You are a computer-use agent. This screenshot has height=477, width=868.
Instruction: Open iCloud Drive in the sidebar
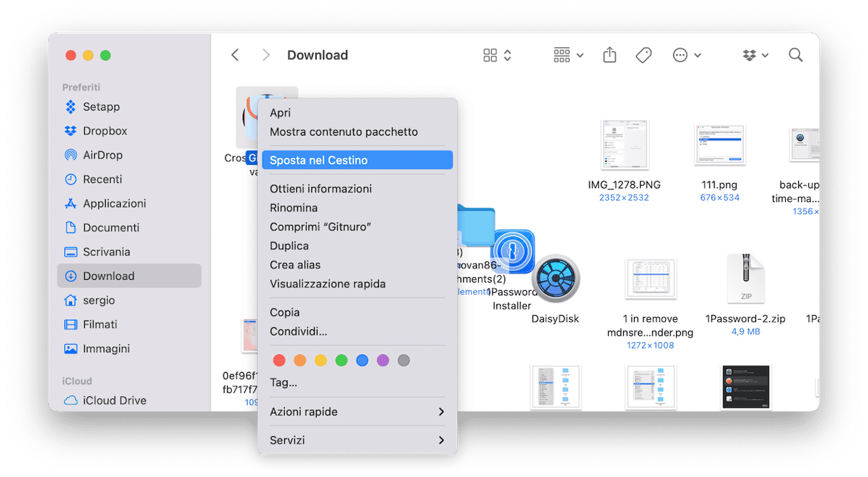pos(114,400)
